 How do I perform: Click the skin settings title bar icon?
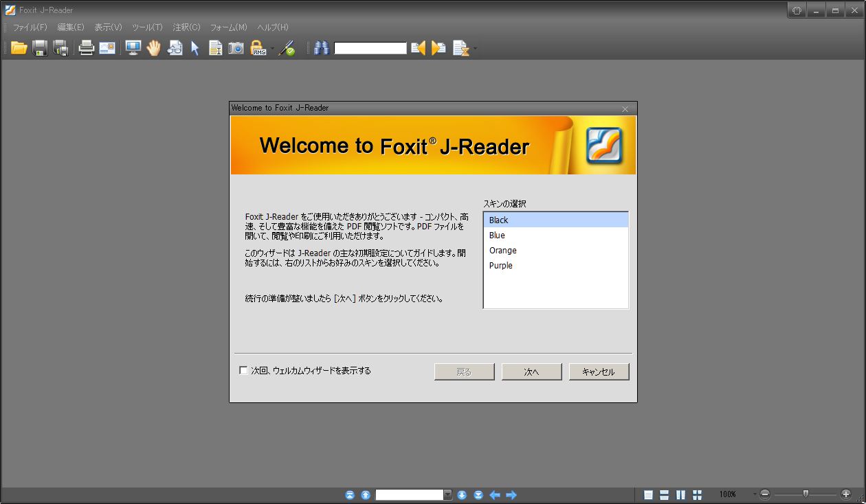(797, 10)
